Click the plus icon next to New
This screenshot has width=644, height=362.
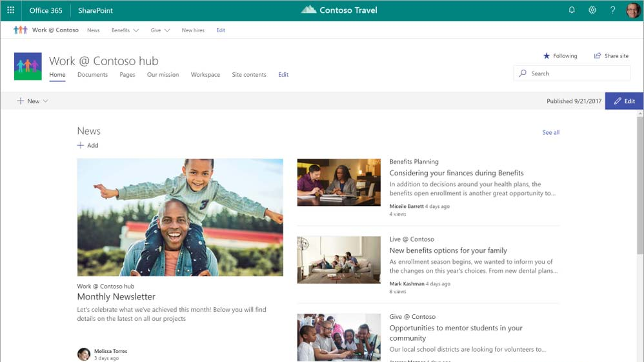[x=20, y=101]
